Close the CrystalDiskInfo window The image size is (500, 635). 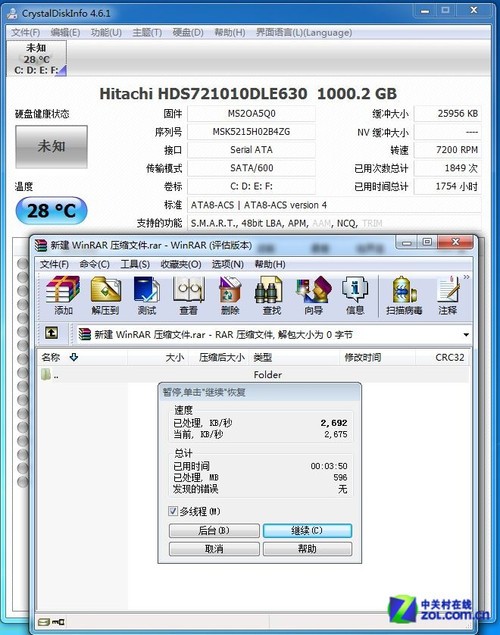pyautogui.click(x=473, y=11)
